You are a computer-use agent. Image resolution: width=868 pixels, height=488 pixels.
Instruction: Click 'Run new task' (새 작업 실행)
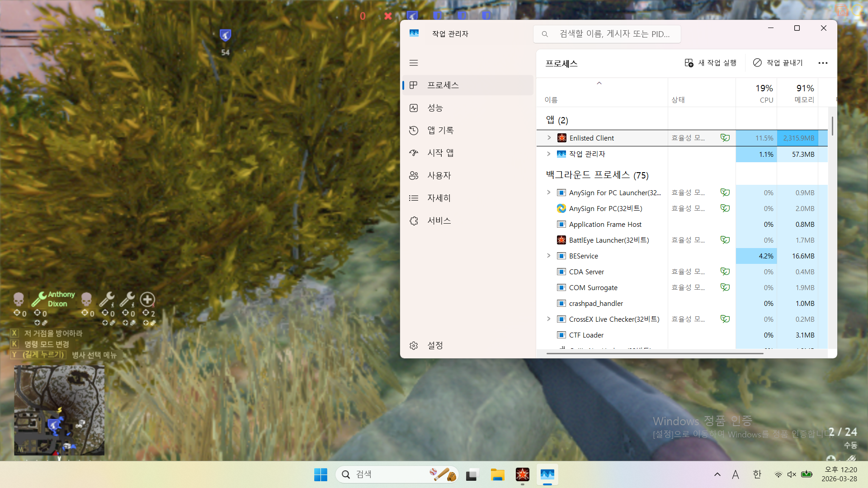coord(710,63)
